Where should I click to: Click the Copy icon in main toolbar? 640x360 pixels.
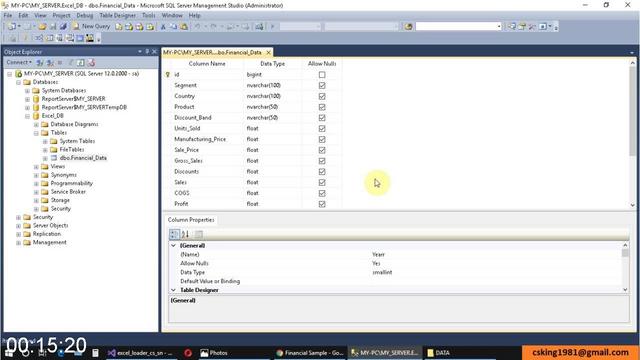[x=173, y=27]
